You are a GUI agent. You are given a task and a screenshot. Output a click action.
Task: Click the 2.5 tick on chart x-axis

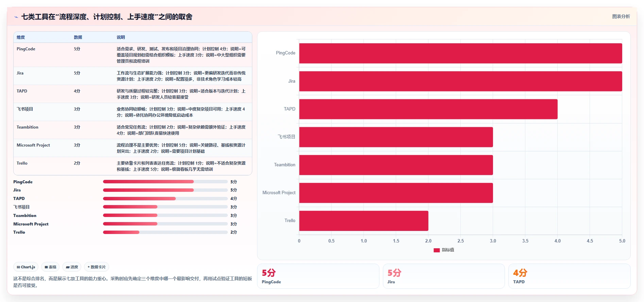click(x=460, y=241)
